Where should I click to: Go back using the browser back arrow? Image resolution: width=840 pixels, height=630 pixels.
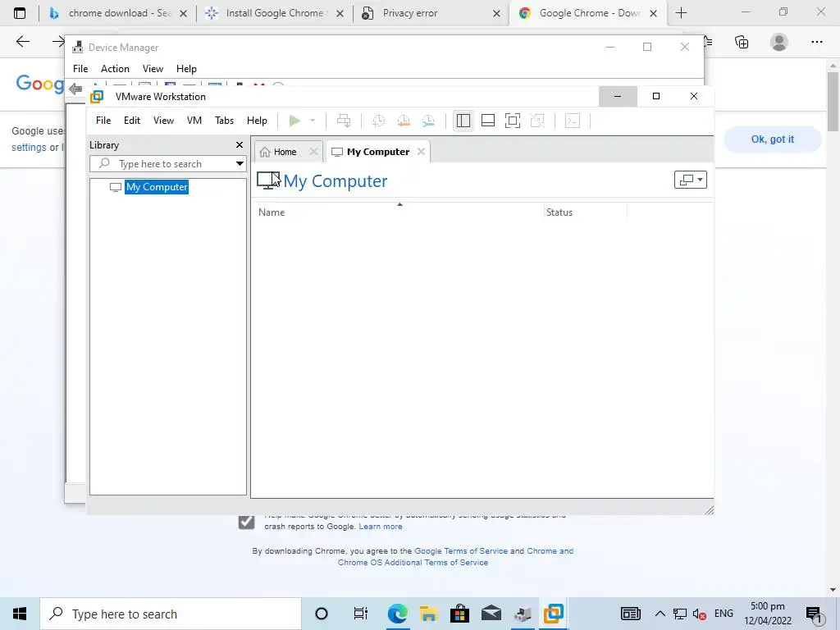point(23,41)
